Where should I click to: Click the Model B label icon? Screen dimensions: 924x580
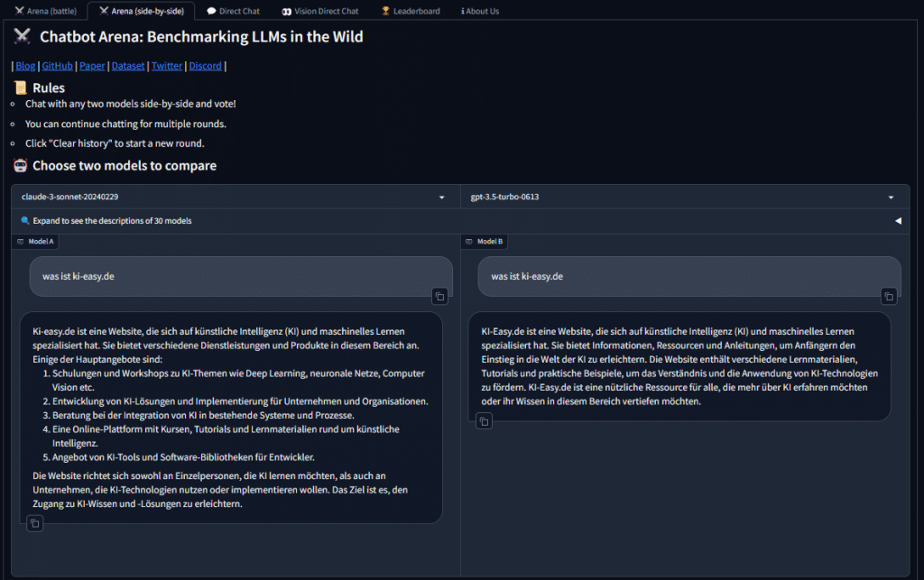click(469, 242)
